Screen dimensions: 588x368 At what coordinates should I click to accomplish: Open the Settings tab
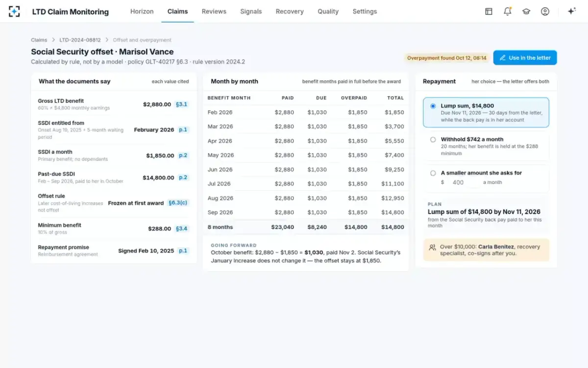[x=365, y=11]
